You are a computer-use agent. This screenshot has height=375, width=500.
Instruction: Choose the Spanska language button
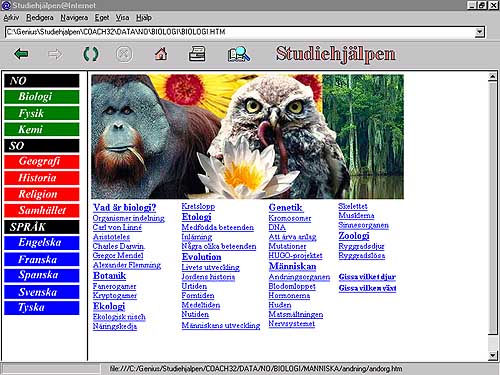(42, 275)
